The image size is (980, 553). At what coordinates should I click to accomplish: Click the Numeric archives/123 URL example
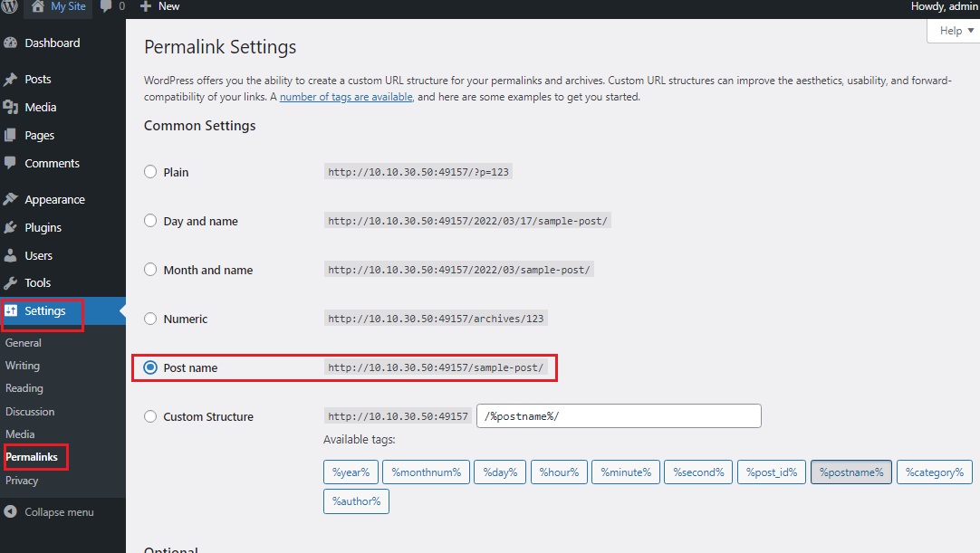pyautogui.click(x=436, y=319)
